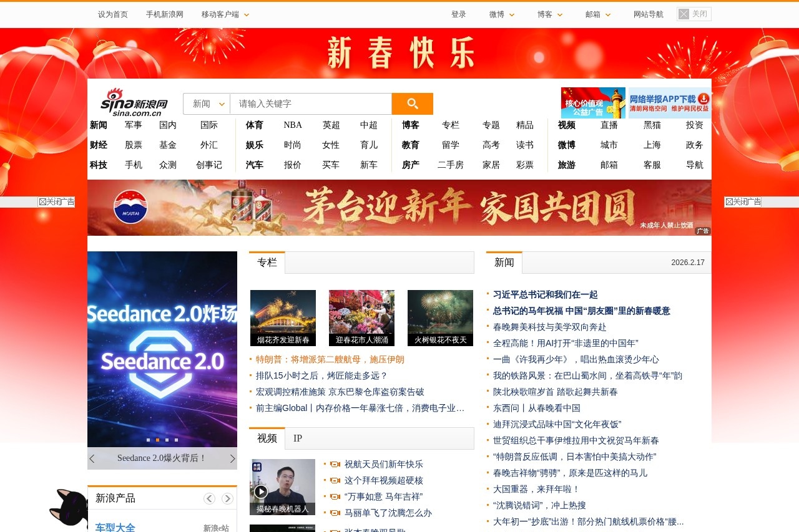Click video icon beside 万事如意 马年吉祥
Viewport: 799px width, 532px height.
335,497
